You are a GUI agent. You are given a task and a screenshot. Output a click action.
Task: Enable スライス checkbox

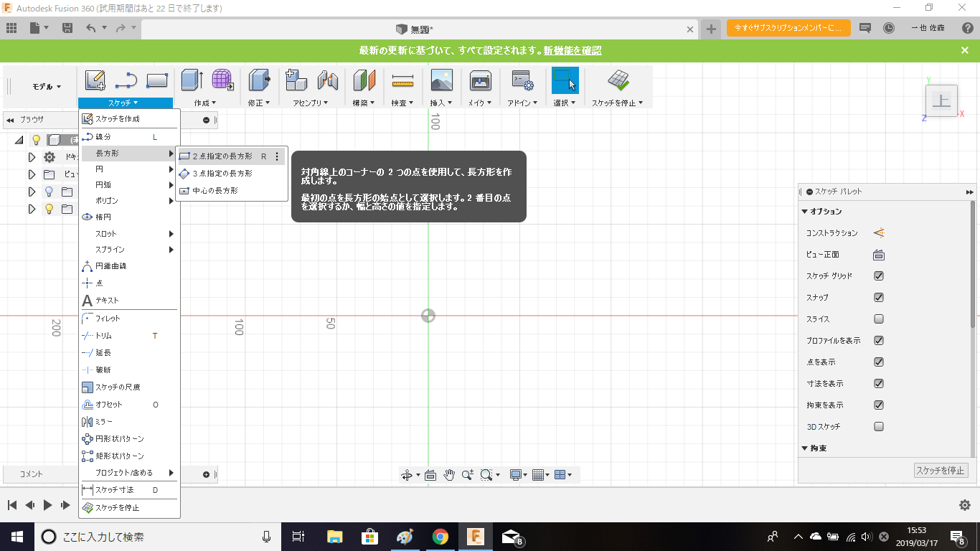coord(879,319)
